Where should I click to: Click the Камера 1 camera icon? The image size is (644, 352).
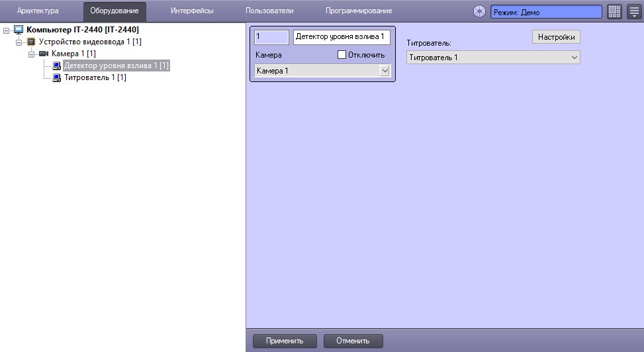(x=44, y=54)
